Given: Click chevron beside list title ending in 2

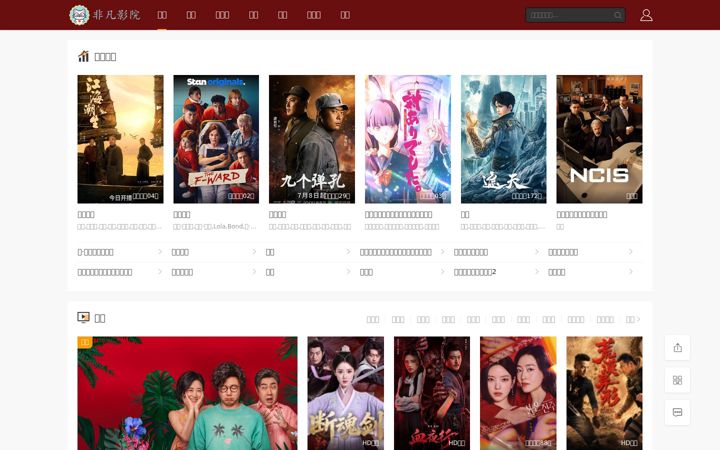Looking at the screenshot, I should click(x=536, y=272).
